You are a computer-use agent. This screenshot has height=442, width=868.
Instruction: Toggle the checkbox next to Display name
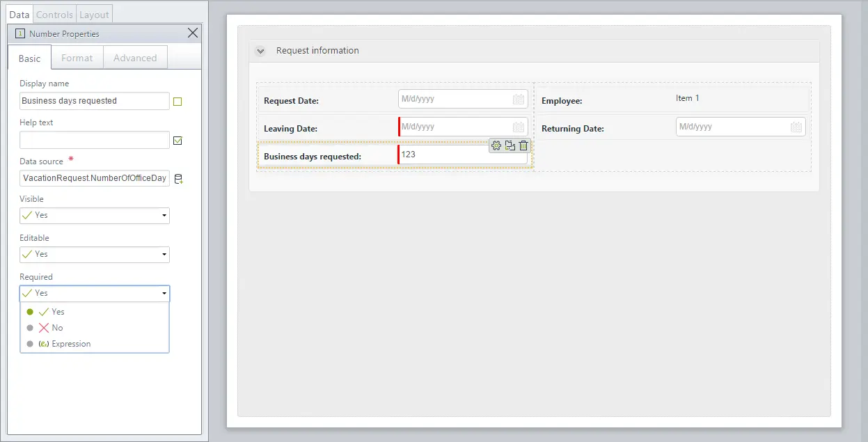(177, 102)
